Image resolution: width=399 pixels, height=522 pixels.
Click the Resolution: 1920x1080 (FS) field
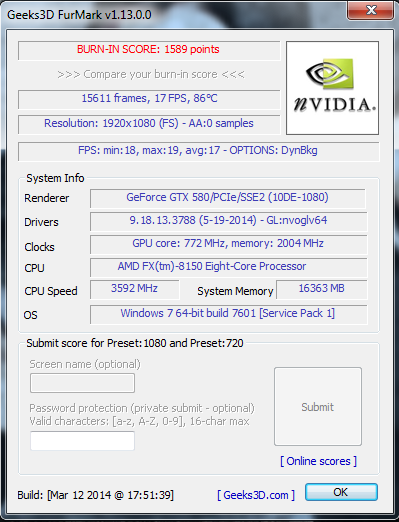(x=149, y=124)
